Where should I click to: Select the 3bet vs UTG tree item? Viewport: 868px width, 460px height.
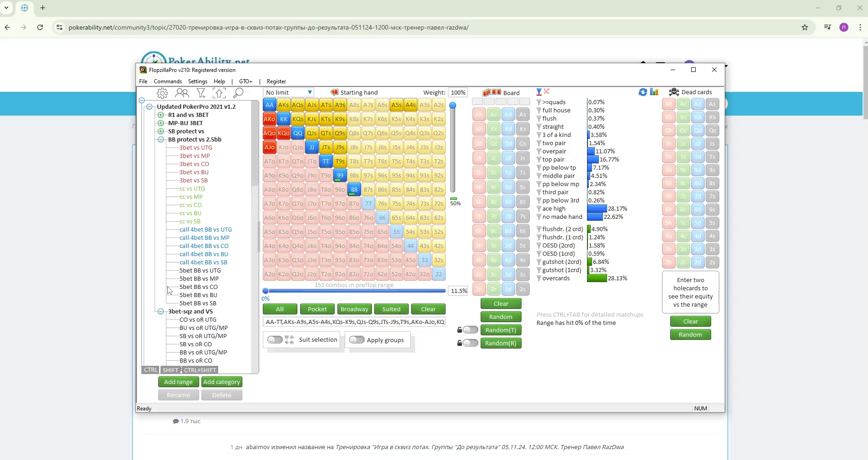point(196,148)
